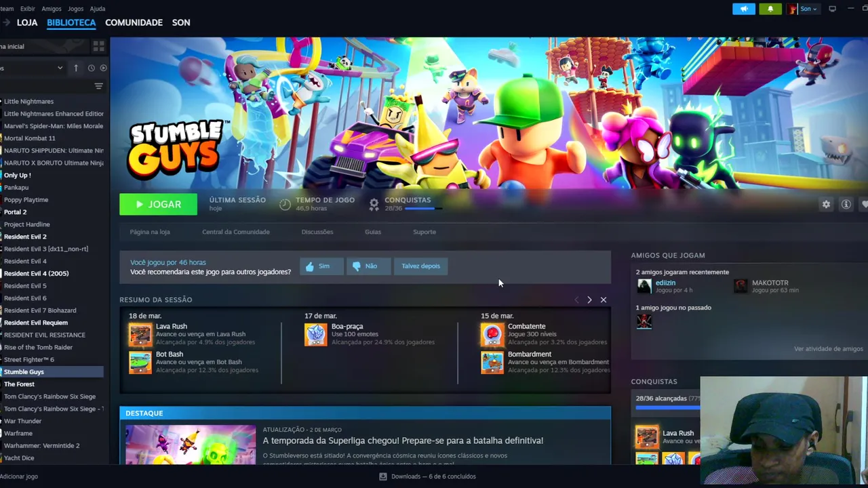Click the up arrow sort icon in sidebar
868x488 pixels.
(x=76, y=68)
